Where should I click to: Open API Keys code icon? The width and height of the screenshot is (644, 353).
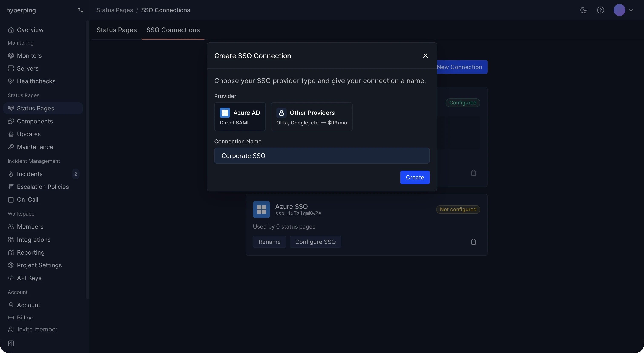11,278
